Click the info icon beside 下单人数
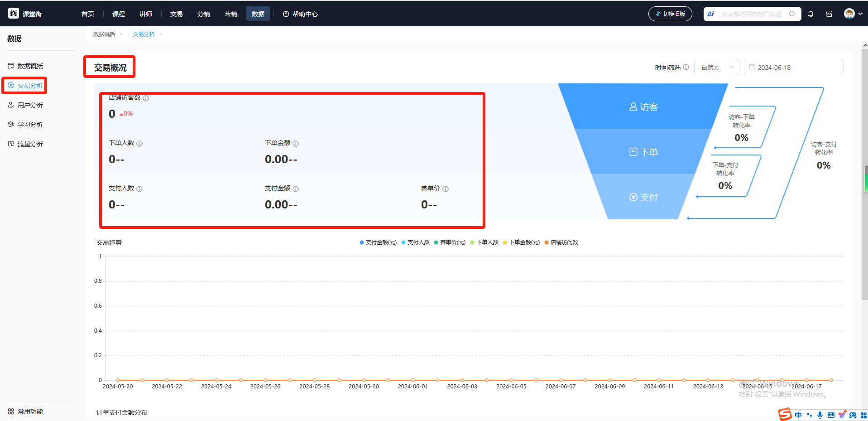Screen dimensions: 868x421 click(139, 144)
